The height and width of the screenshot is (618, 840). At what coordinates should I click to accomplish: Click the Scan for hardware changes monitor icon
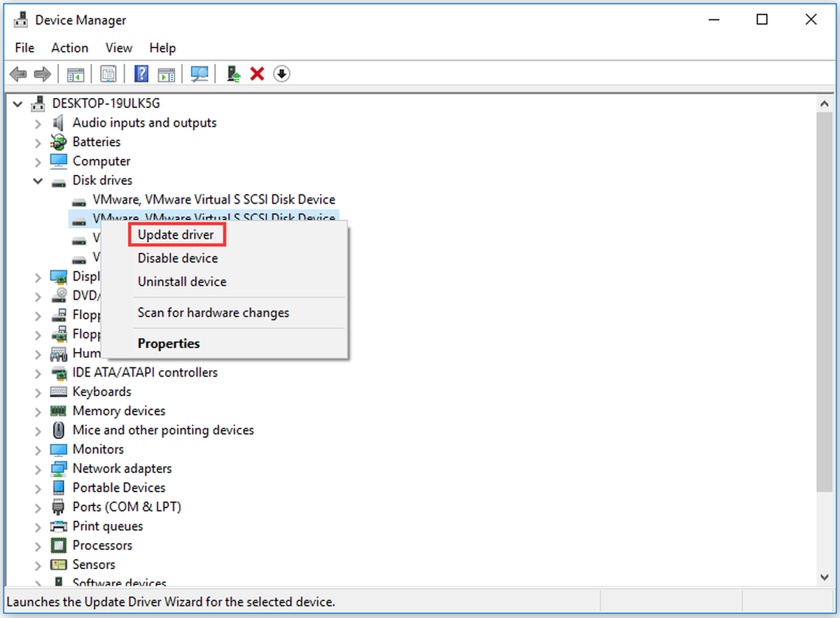point(199,73)
